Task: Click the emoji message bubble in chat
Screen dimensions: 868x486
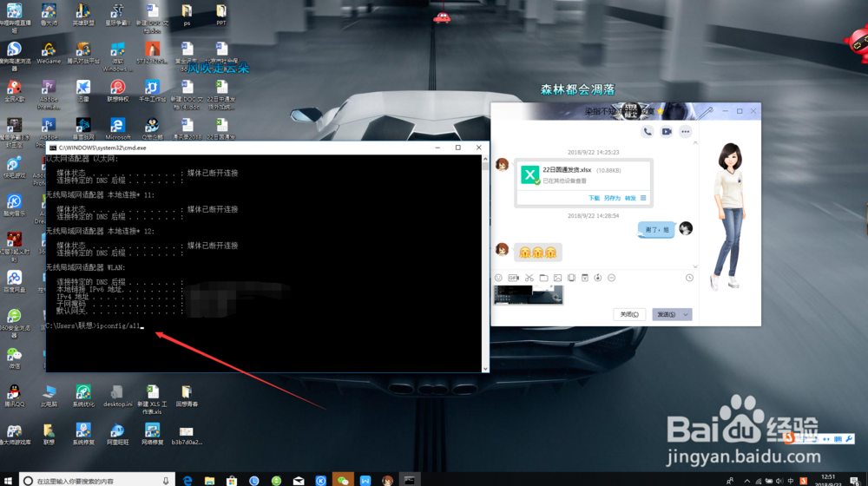Action: tap(538, 253)
